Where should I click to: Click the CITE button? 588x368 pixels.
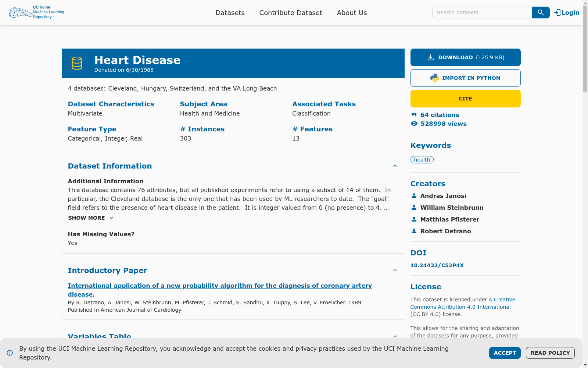point(465,98)
